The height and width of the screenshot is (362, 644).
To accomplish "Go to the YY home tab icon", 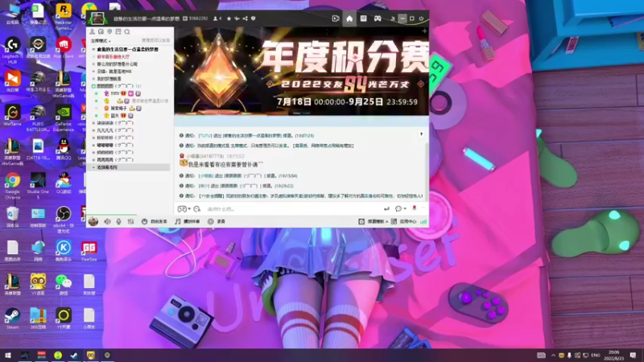I will pos(349,19).
